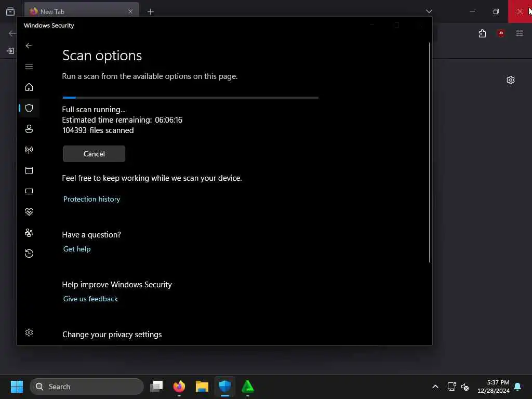Screen dimensions: 532x399
Task: Restore down the Firefox window
Action: 496,11
